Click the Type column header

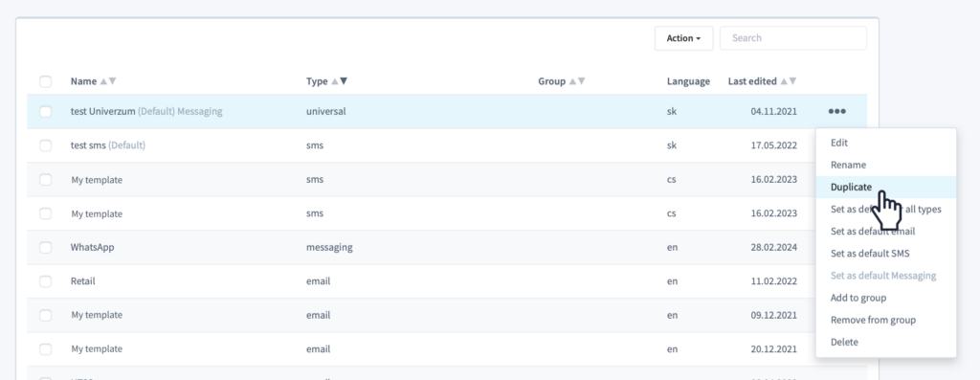[x=317, y=81]
